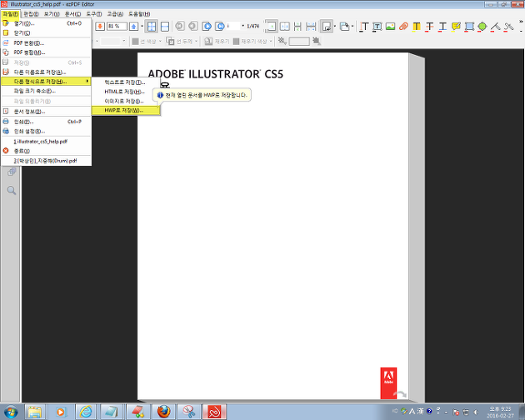Select two-page layout icon

click(285, 26)
